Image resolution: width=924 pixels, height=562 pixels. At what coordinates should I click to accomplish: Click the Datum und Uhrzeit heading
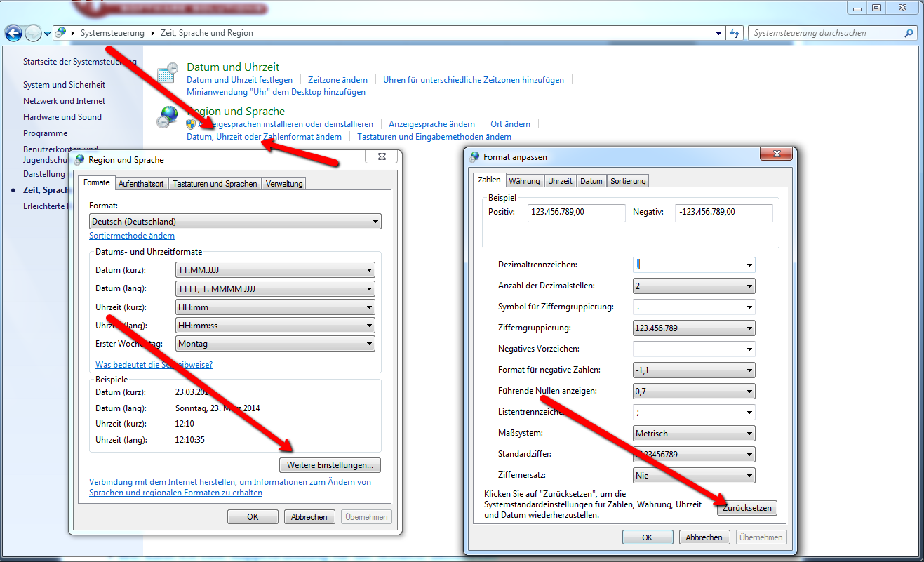(233, 67)
